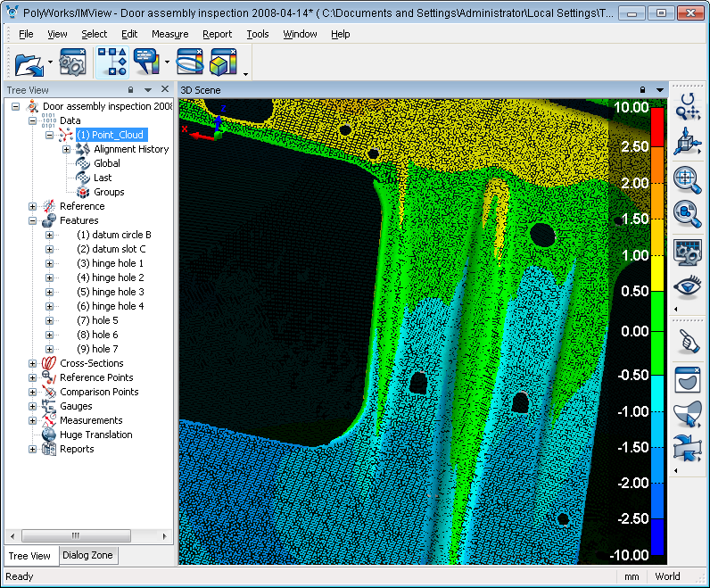Open dropdown arrow next to open folder icon
Viewport: 710px width, 588px height.
(50, 62)
